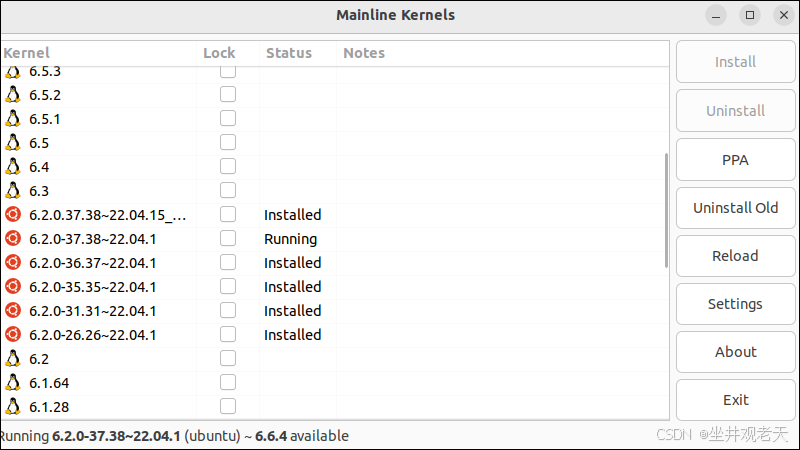
Task: Click the penguin icon for kernel 6.1.64
Action: point(13,383)
